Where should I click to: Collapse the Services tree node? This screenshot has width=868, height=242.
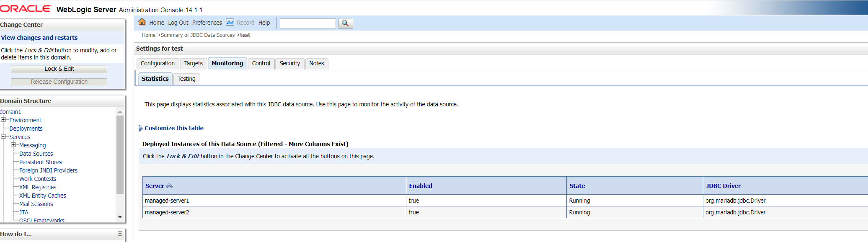click(3, 136)
